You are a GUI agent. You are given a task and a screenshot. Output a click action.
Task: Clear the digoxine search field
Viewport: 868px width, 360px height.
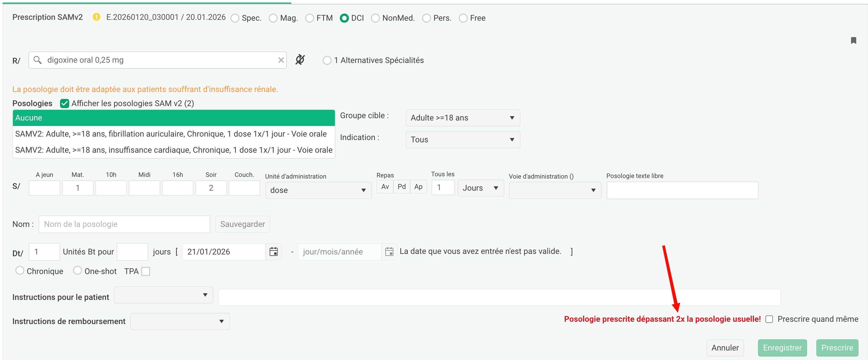(x=281, y=60)
